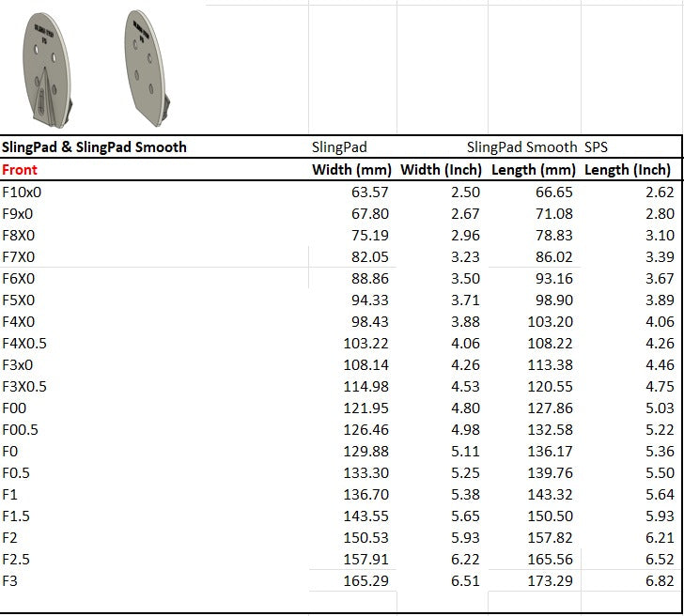Click the 4.75 length inch cell
684x616 pixels.
pyautogui.click(x=660, y=387)
